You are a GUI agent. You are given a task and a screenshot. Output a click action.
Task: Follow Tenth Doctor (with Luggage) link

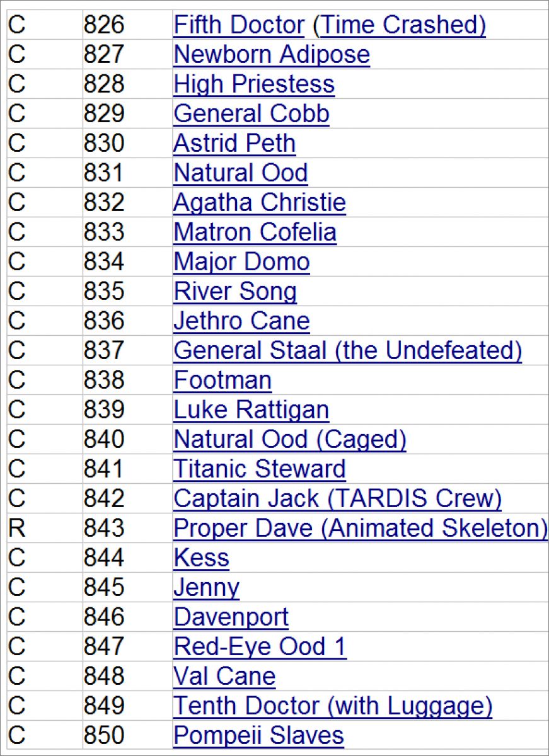coord(332,706)
